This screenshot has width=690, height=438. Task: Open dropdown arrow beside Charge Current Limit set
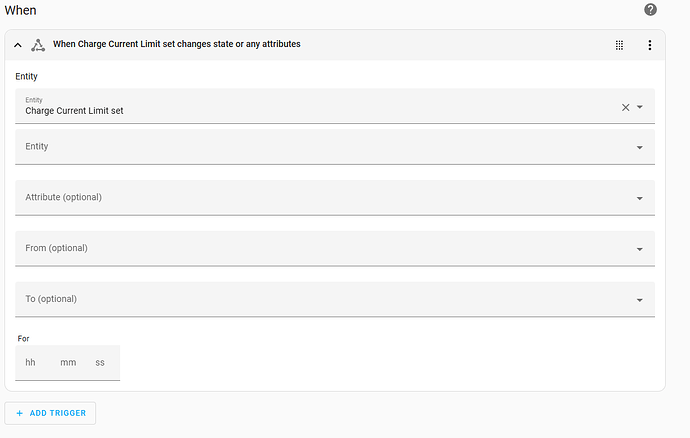point(640,107)
